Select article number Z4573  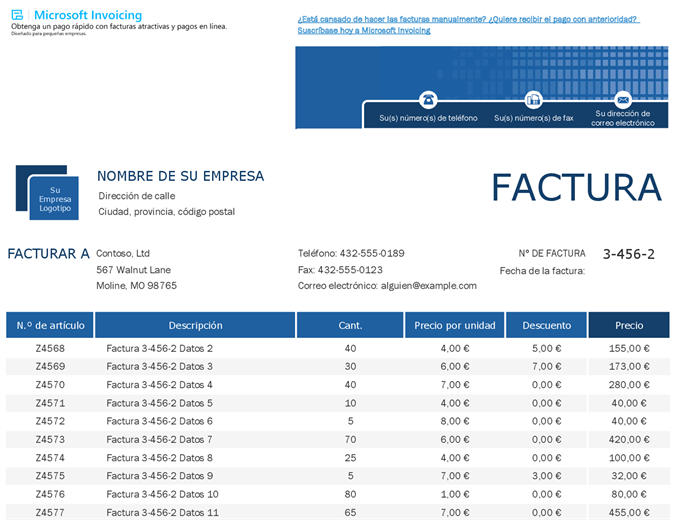point(50,440)
